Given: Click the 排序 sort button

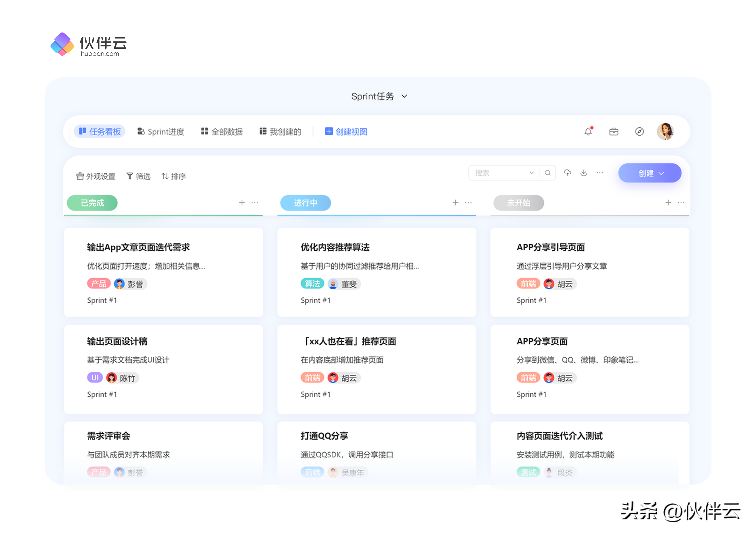Looking at the screenshot, I should coord(174,176).
